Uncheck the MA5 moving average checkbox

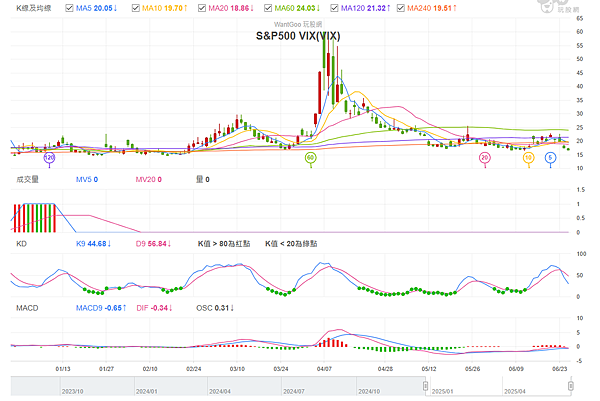pos(69,8)
